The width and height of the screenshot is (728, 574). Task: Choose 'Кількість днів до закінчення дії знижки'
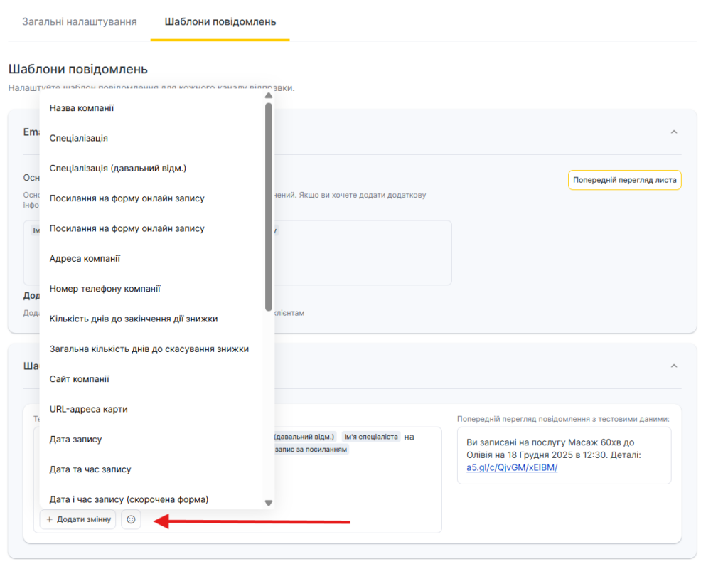coord(133,319)
